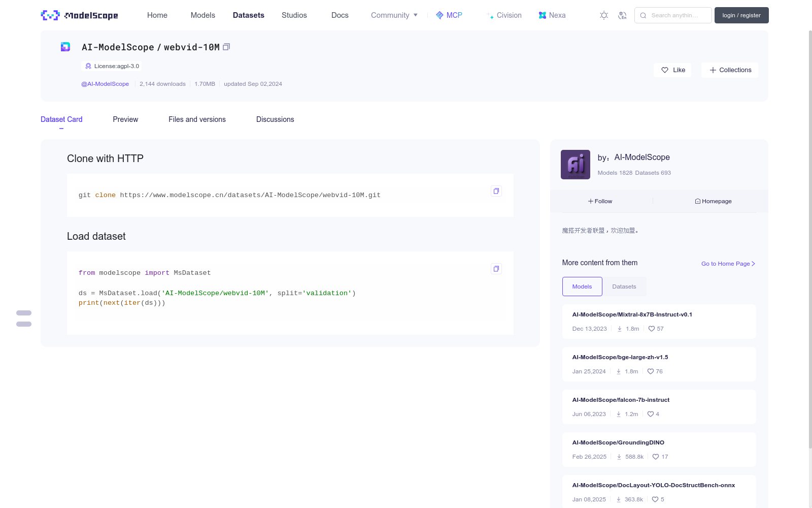This screenshot has height=508, width=812.
Task: Open the Studios nav item
Action: click(294, 15)
